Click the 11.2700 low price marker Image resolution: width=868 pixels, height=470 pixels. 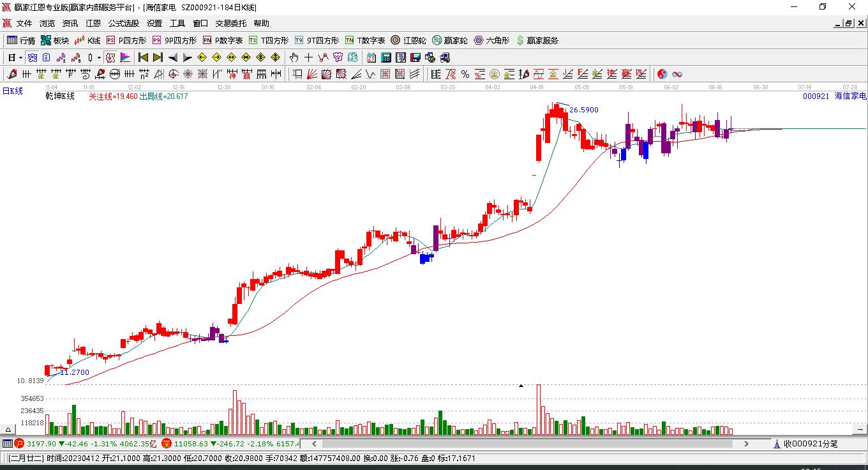[75, 372]
